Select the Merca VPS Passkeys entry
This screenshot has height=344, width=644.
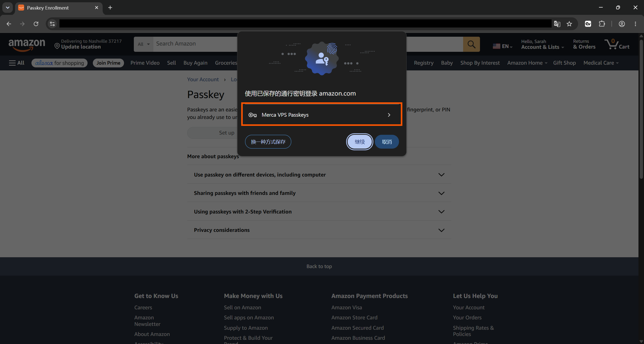point(322,115)
